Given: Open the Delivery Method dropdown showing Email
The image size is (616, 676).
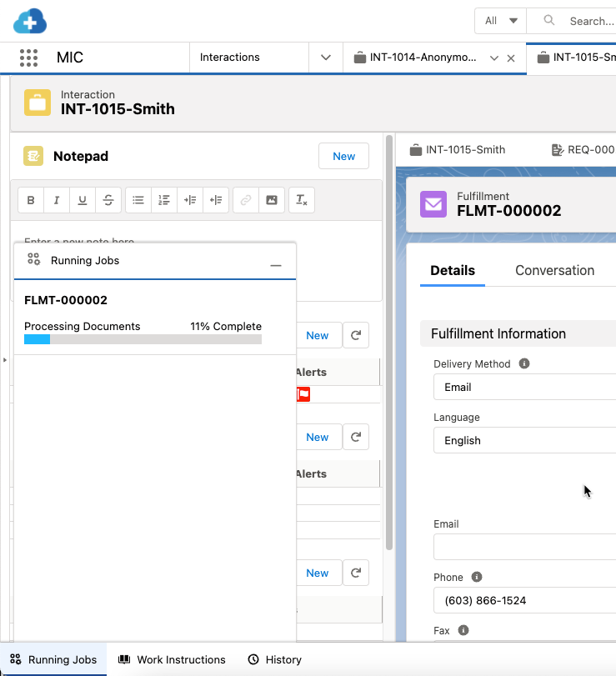Looking at the screenshot, I should (x=523, y=387).
